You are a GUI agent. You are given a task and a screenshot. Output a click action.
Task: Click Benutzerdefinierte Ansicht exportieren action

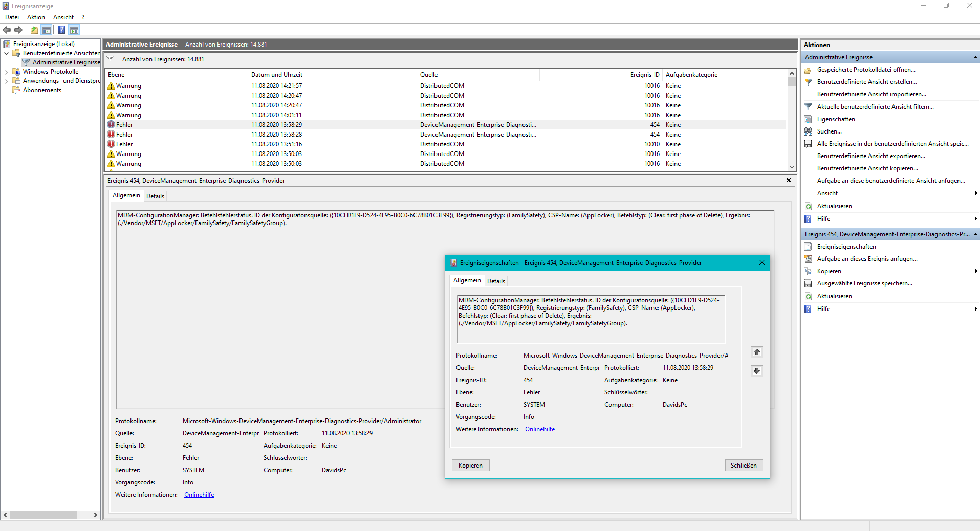pos(871,156)
